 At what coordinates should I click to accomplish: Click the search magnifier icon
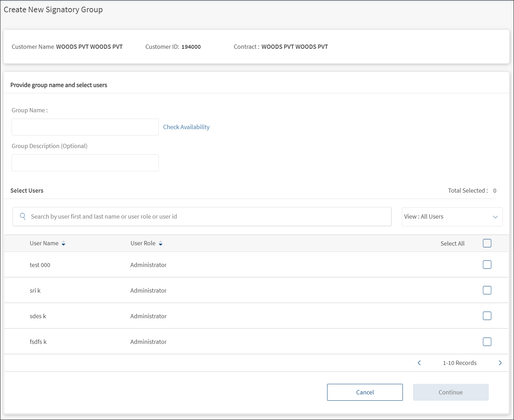coord(23,216)
